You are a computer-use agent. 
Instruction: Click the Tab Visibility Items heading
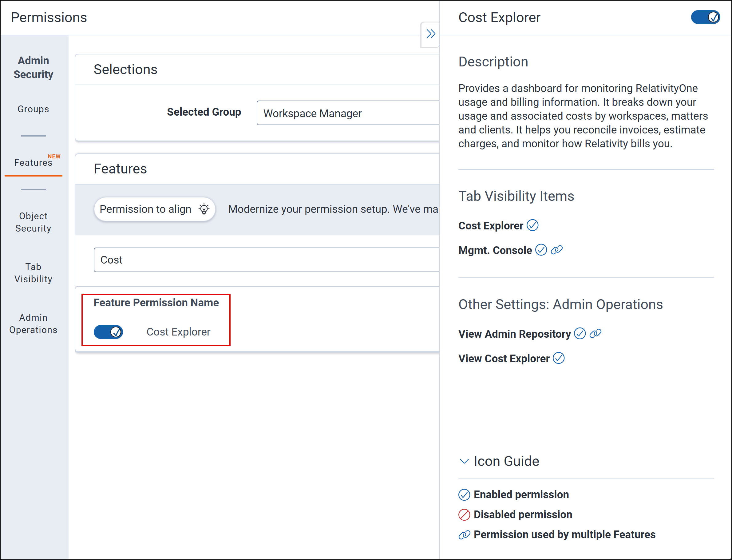[516, 196]
